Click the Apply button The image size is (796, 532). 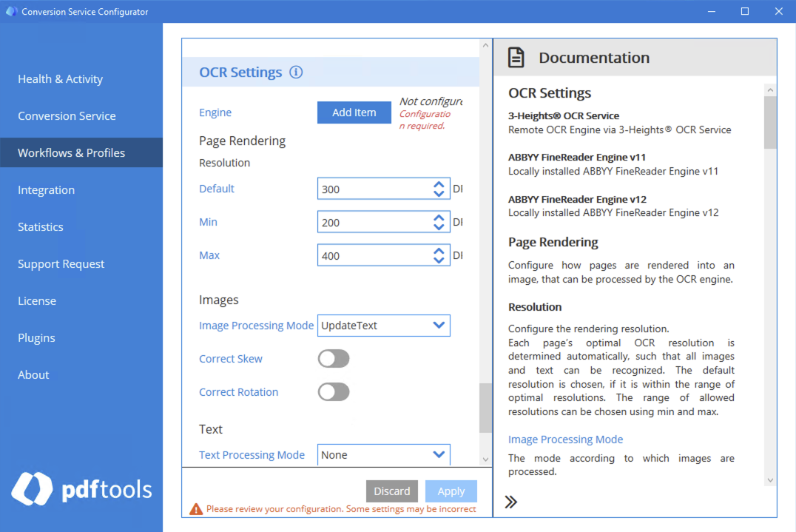451,491
